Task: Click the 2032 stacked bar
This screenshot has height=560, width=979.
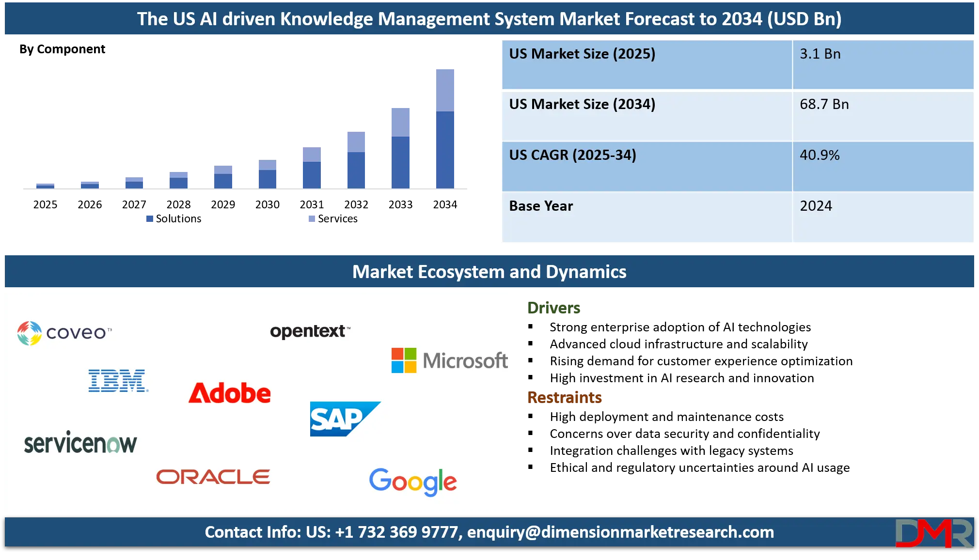Action: coord(356,160)
